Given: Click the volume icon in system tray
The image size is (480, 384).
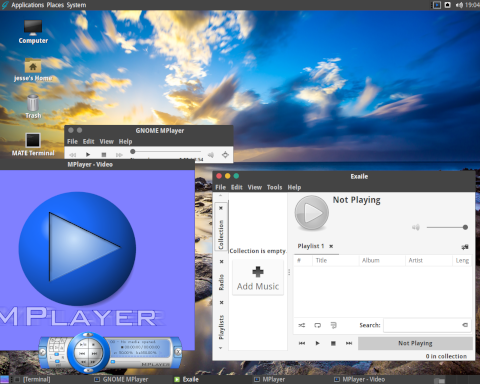Looking at the screenshot, I should click(x=459, y=5).
